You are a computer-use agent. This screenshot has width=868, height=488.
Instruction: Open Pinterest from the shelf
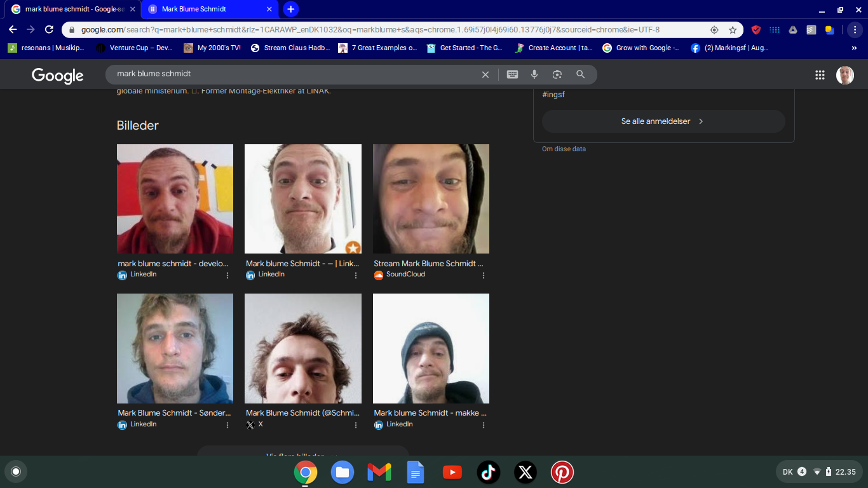pos(562,472)
